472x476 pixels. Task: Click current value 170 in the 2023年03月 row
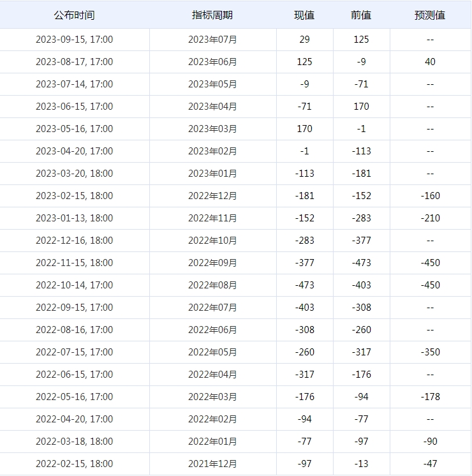[304, 129]
